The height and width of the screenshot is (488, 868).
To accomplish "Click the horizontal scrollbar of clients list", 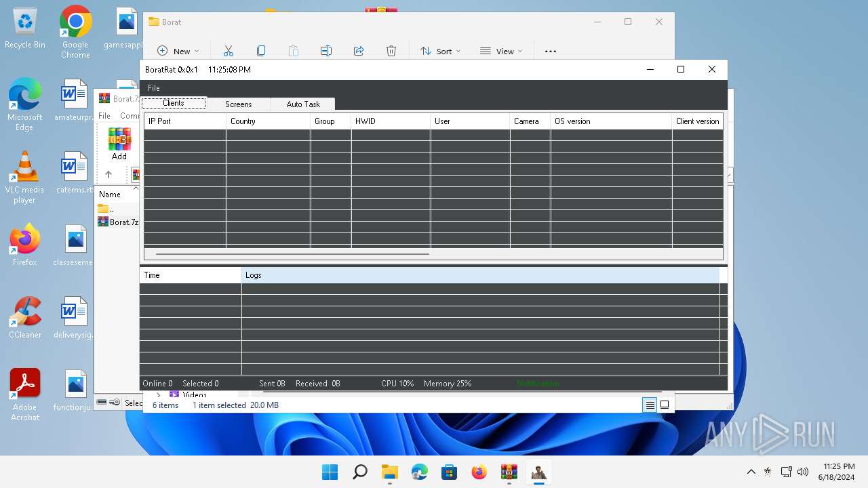I will point(292,254).
